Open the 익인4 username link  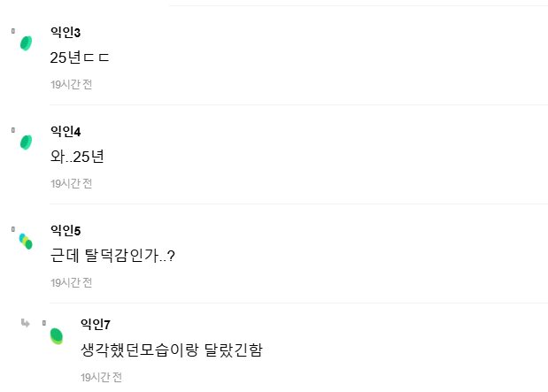tap(66, 132)
